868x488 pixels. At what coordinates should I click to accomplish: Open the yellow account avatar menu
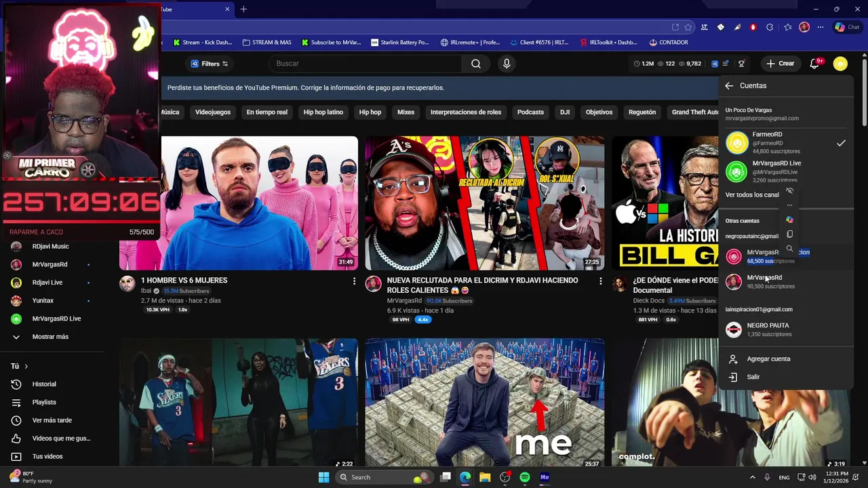click(840, 64)
